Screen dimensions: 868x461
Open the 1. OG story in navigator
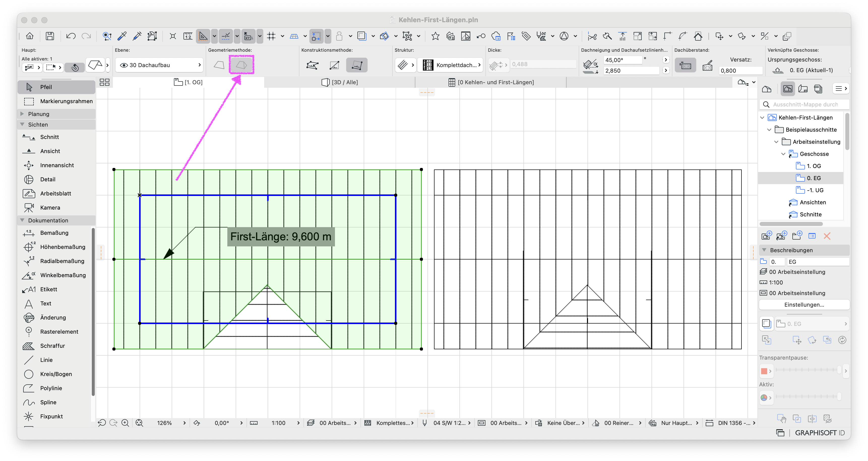coord(813,166)
